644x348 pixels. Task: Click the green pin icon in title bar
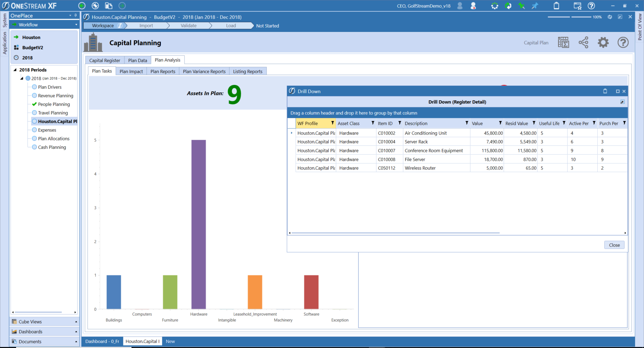click(x=522, y=6)
